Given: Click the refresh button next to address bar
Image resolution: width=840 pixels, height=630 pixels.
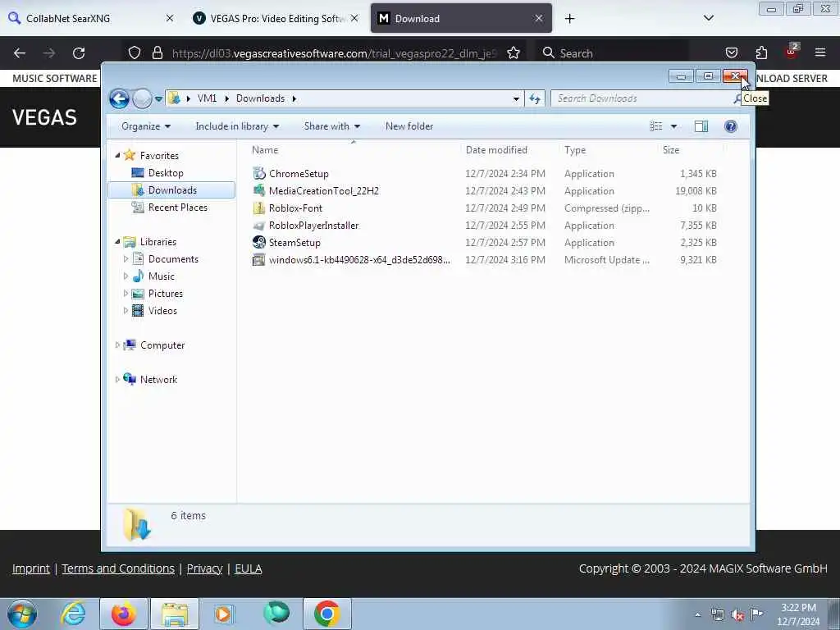Looking at the screenshot, I should pos(535,98).
